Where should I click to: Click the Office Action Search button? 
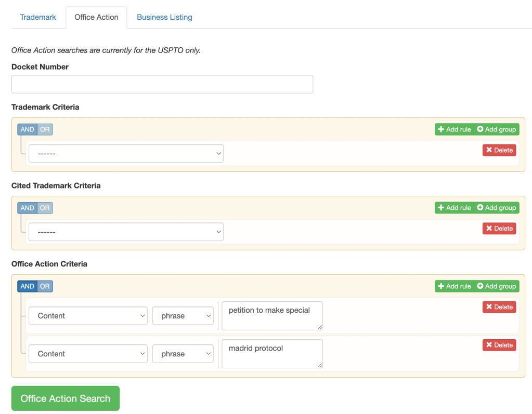click(x=66, y=398)
